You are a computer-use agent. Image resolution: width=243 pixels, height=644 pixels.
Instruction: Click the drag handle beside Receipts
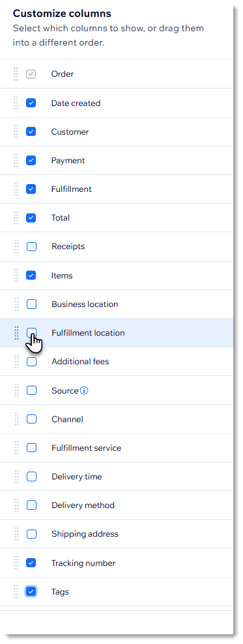point(16,247)
